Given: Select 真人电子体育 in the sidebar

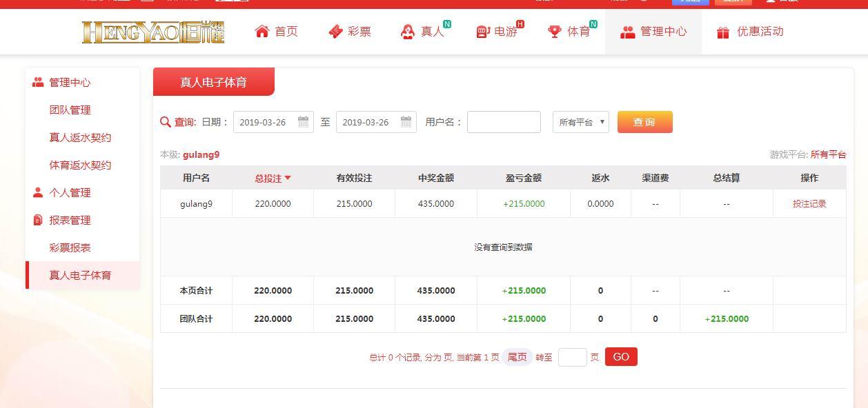Looking at the screenshot, I should pos(83,275).
